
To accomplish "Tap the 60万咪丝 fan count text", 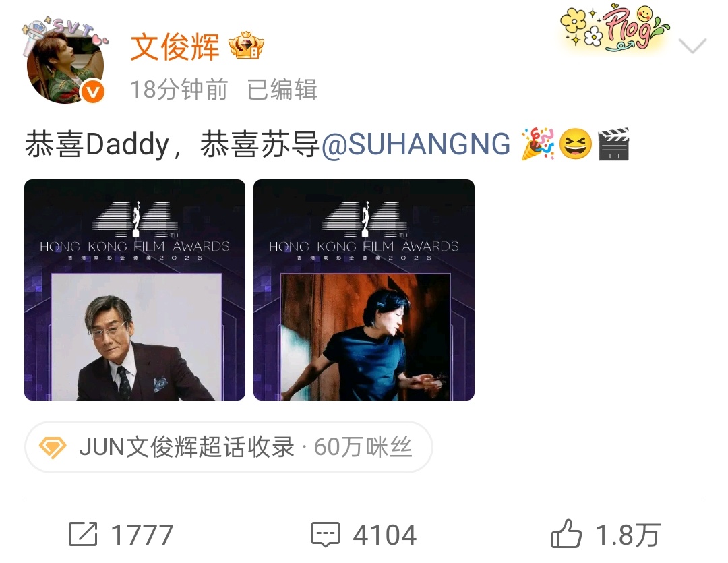I will [x=363, y=447].
